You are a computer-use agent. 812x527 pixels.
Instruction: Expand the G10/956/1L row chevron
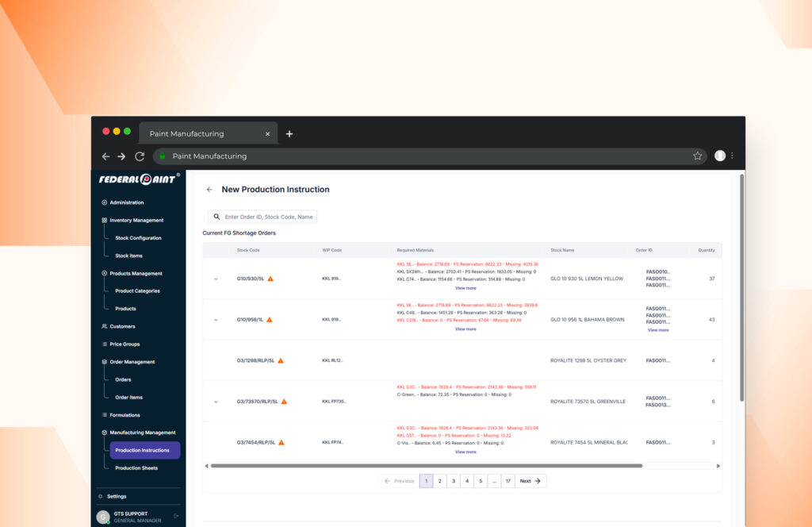(x=216, y=320)
